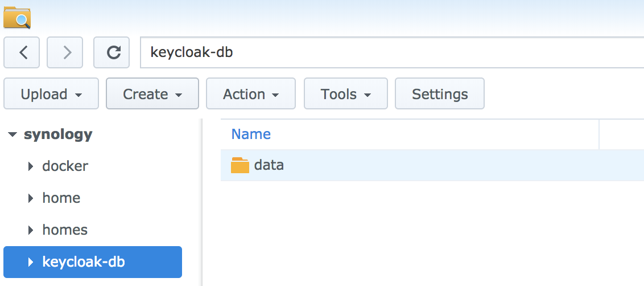Collapse the synology tree root arrow
The width and height of the screenshot is (644, 286).
pos(13,134)
